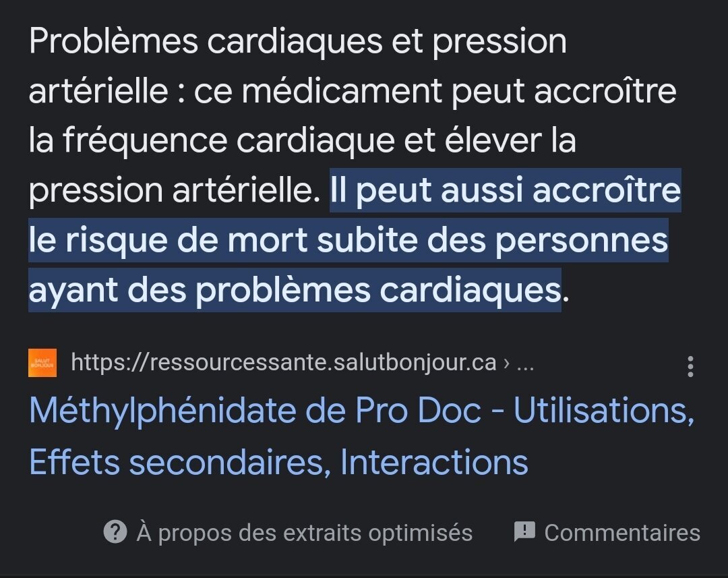Tap "À propos des extraits optimisés"

(304, 533)
